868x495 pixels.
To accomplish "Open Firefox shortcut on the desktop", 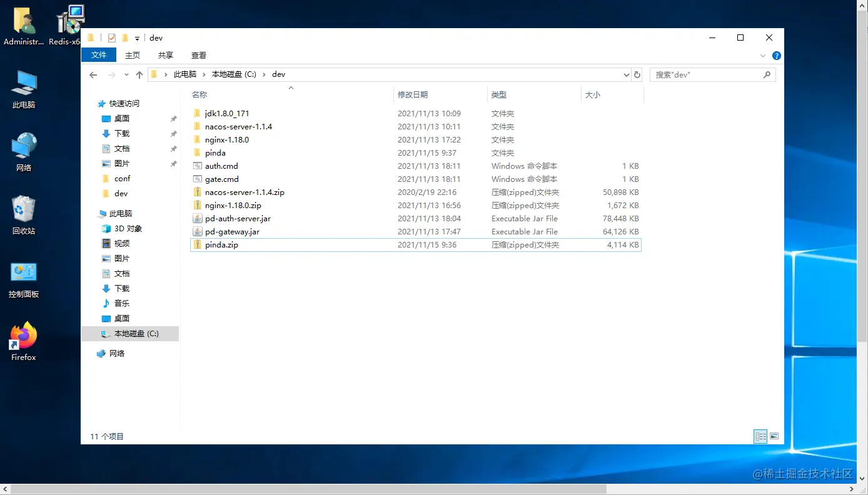I will click(x=24, y=342).
